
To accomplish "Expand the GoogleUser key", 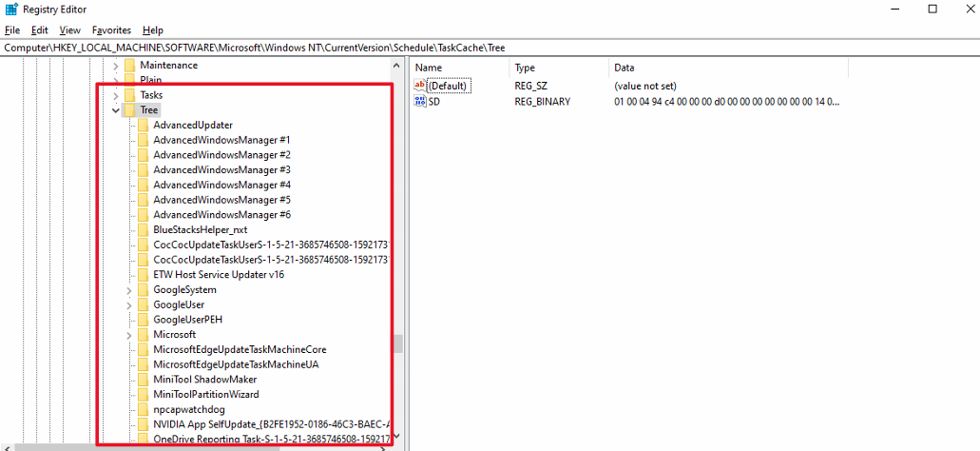I will [128, 305].
